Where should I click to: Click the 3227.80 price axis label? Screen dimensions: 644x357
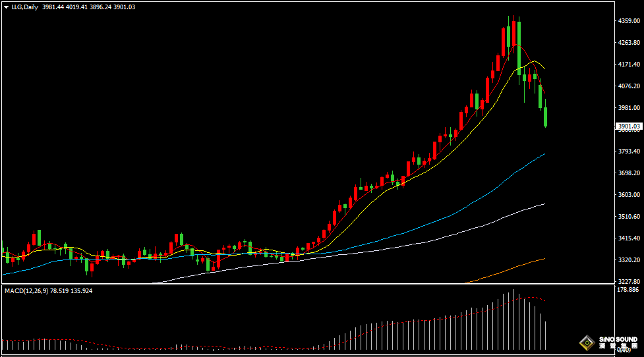click(629, 281)
